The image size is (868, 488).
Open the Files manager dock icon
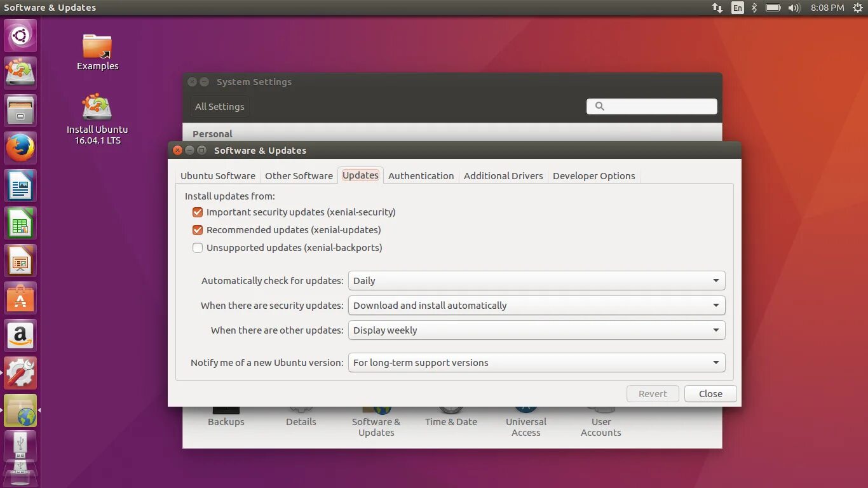(x=20, y=110)
